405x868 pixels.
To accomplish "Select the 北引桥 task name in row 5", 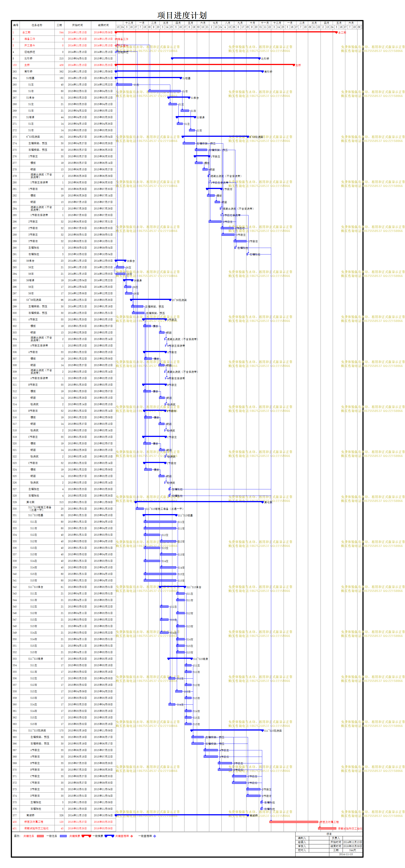I will 28,59.
